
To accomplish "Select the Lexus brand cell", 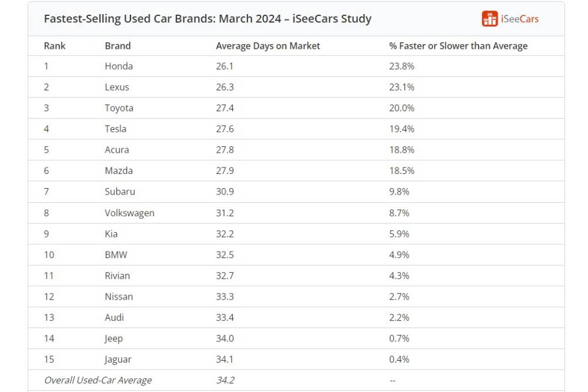I will 117,87.
